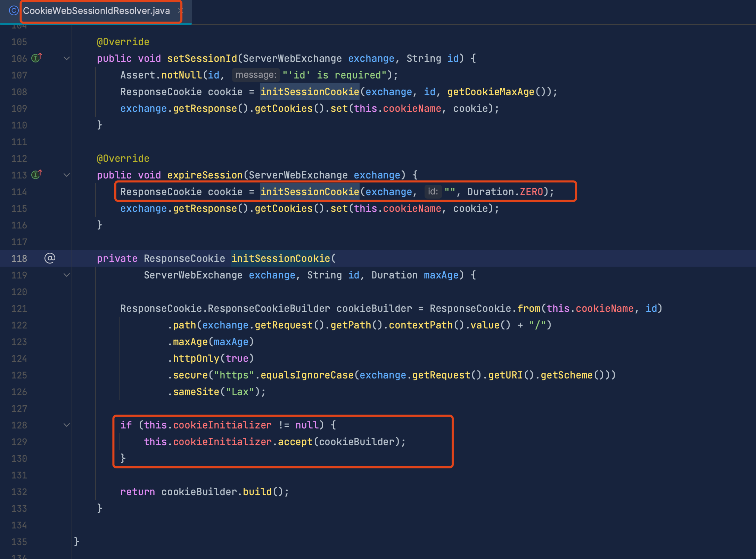The image size is (756, 559).
Task: Click line number 121 in the gutter
Action: point(19,308)
